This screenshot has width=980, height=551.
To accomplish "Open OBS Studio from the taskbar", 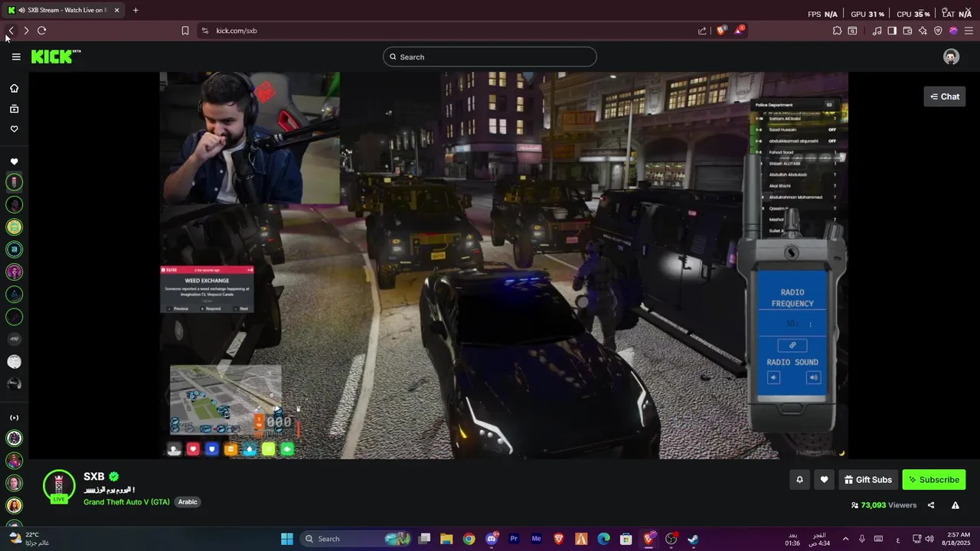I will point(671,539).
